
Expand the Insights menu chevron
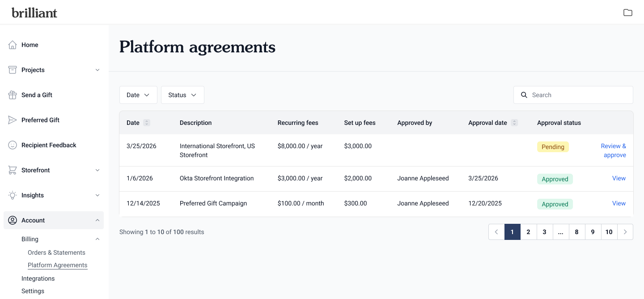click(x=97, y=195)
